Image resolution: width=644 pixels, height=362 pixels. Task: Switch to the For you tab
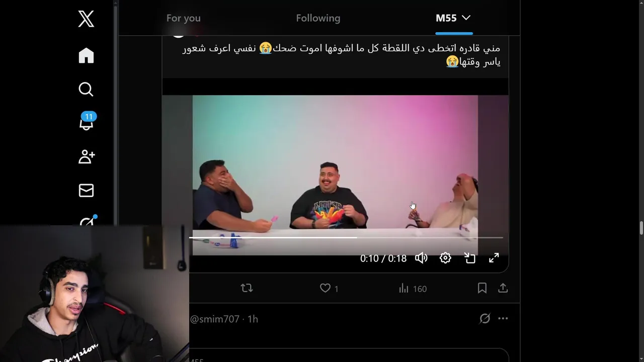coord(184,18)
